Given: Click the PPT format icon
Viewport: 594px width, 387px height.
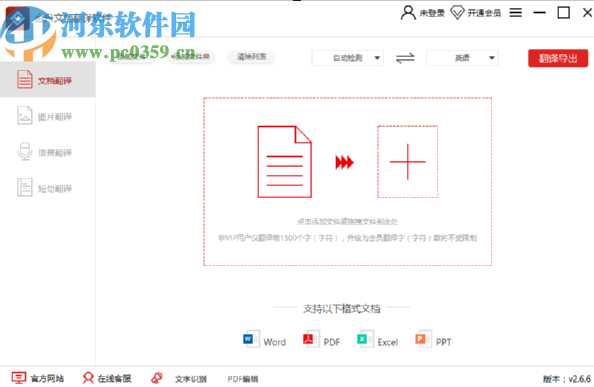Looking at the screenshot, I should pos(424,339).
